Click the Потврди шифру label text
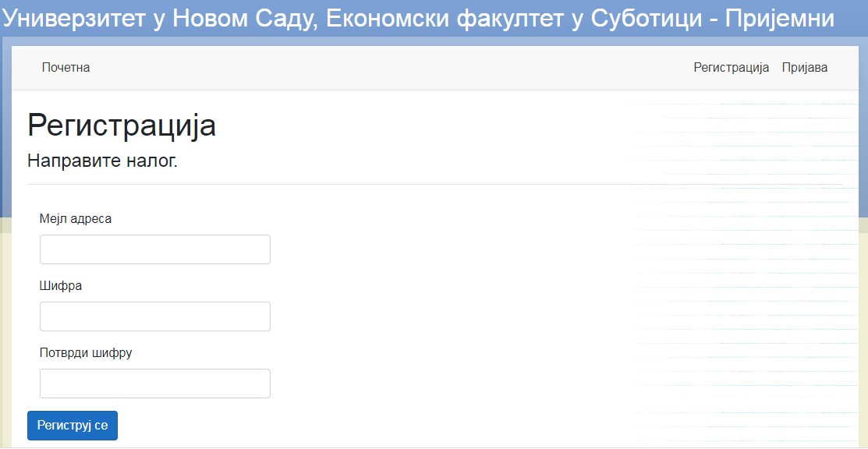Screen dimensions: 868x449 (86, 352)
